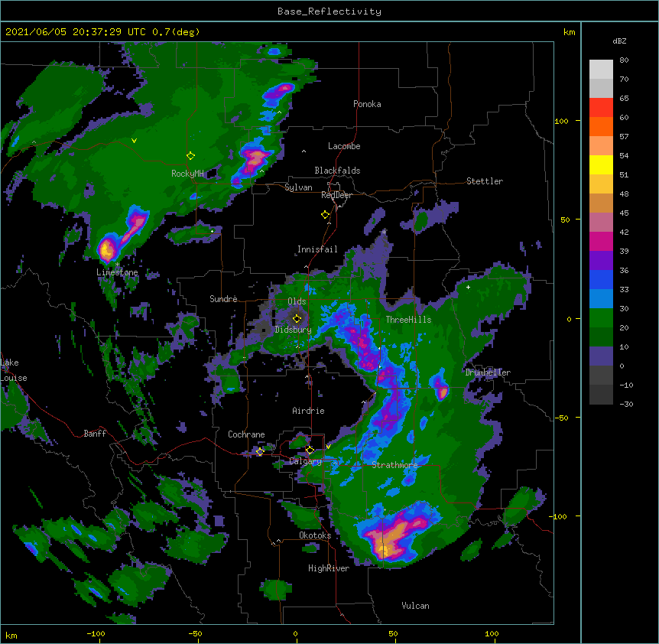Click the yellow radar site marker near Olds
Screen dimensions: 659x644
tap(297, 319)
